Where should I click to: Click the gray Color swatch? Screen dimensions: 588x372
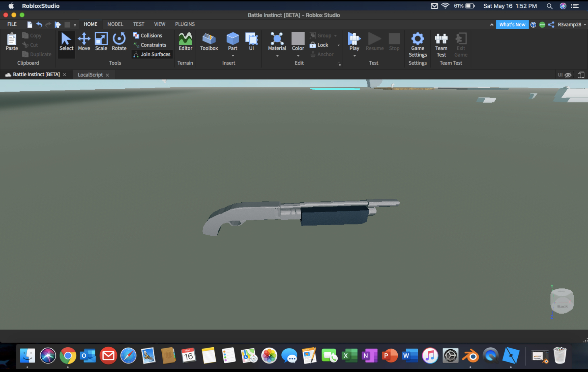pos(298,38)
